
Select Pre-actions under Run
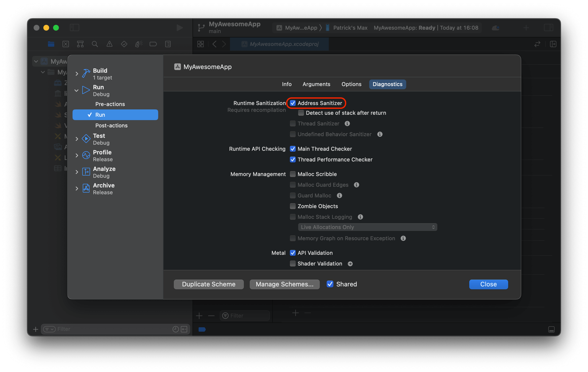[x=110, y=104]
